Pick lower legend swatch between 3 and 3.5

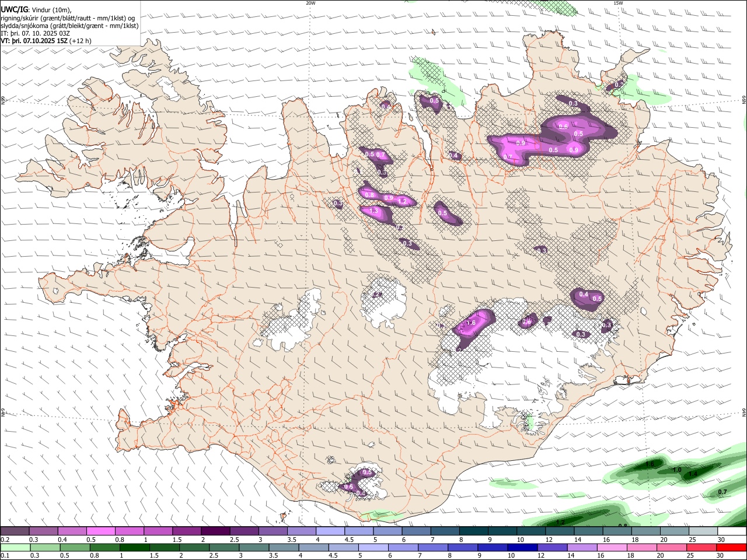254,548
